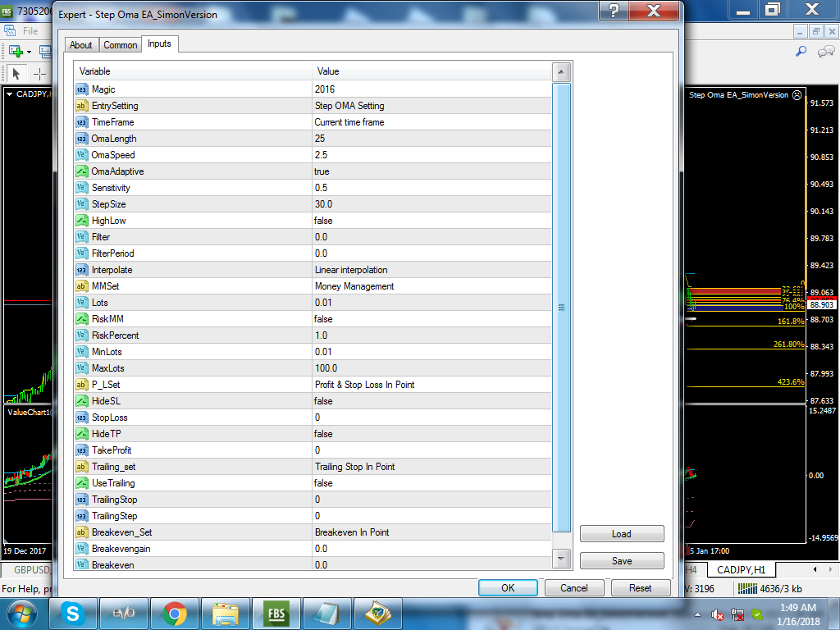Edit the MaxLots value 100.0
840x630 pixels.
click(431, 368)
